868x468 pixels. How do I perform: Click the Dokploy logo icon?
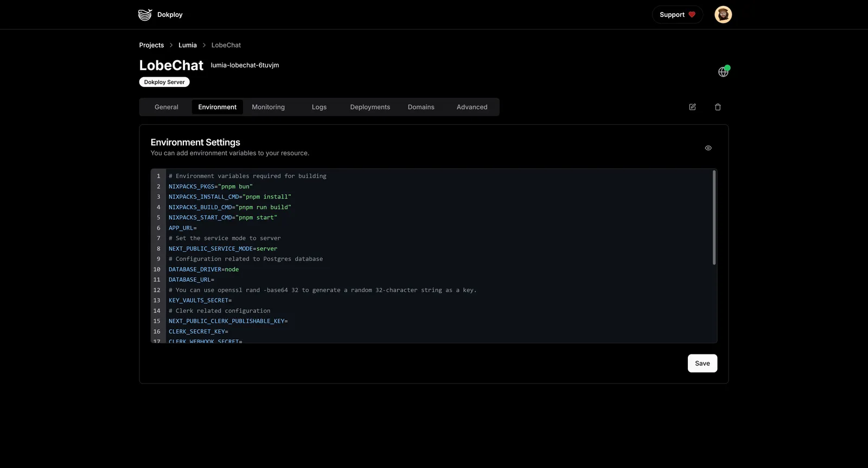tap(145, 15)
